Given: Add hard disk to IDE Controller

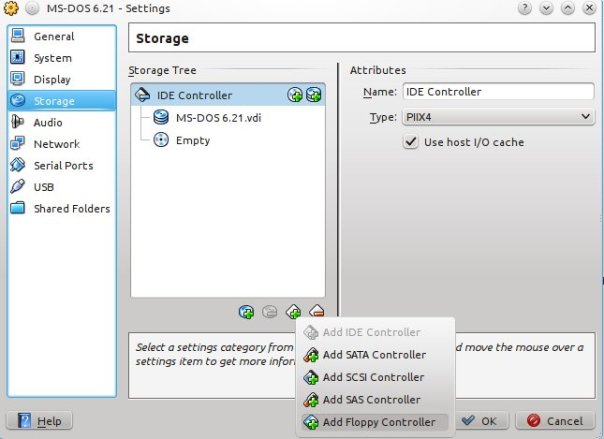Looking at the screenshot, I should coord(314,95).
